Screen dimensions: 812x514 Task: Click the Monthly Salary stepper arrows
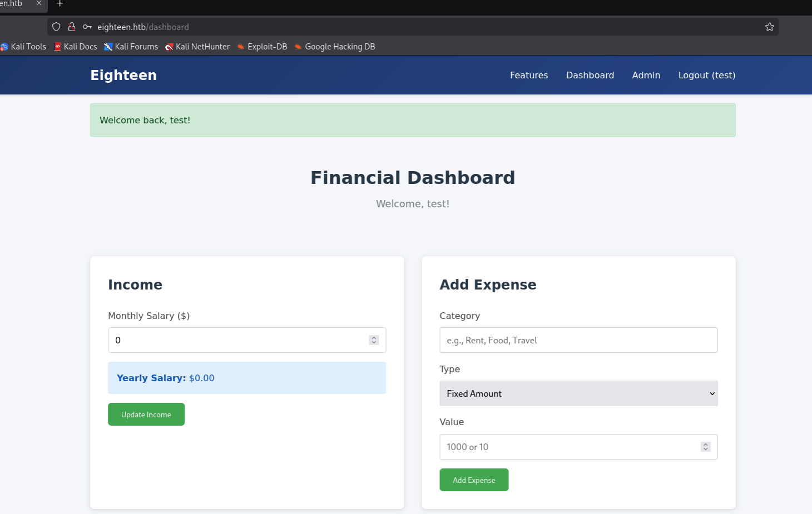pos(374,340)
